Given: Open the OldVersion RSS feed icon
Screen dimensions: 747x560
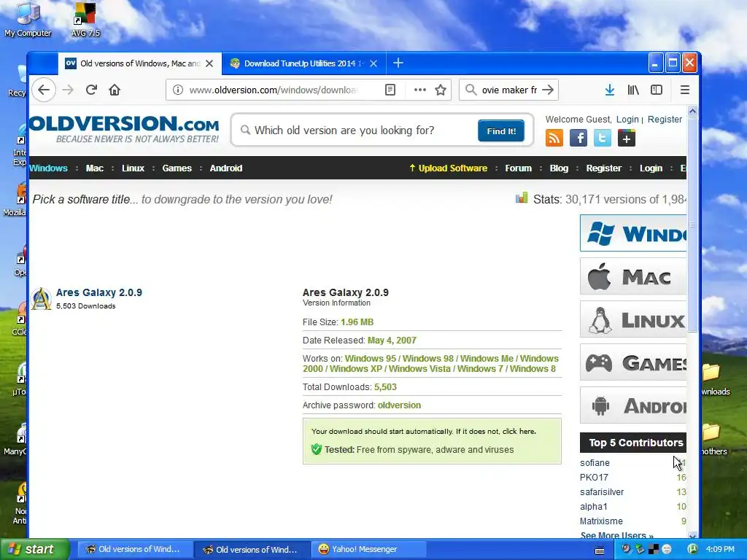Looking at the screenshot, I should pyautogui.click(x=554, y=138).
